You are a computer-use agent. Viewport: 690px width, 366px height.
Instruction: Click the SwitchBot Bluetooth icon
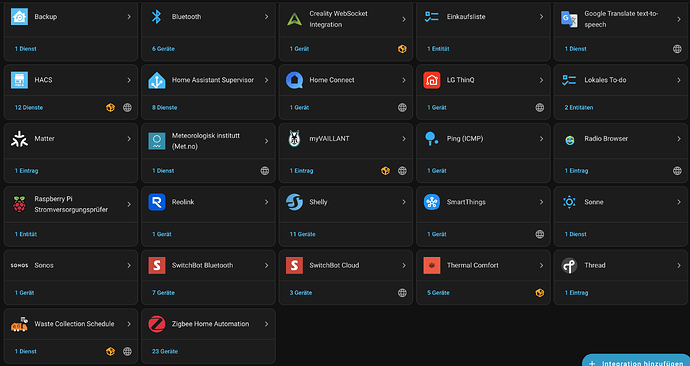click(157, 265)
